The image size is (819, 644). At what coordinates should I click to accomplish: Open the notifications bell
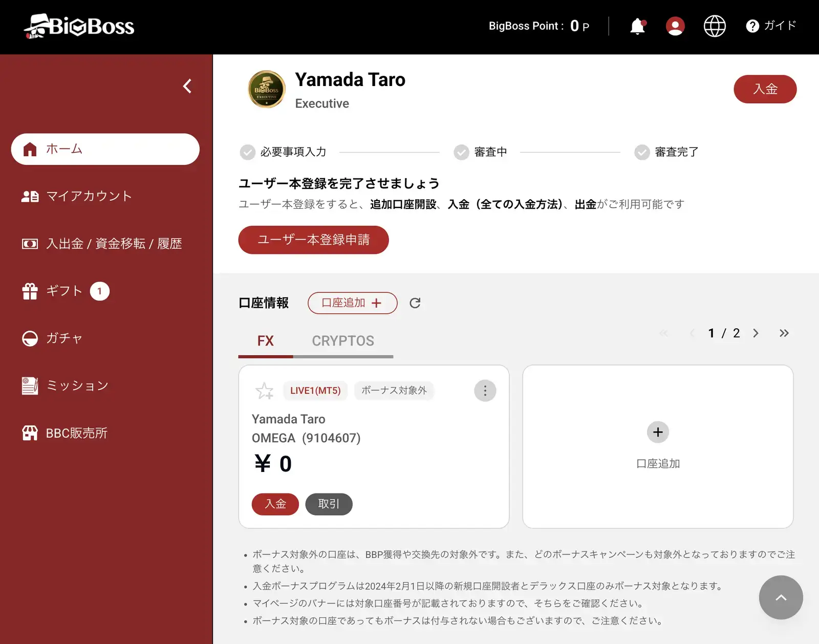pos(638,26)
